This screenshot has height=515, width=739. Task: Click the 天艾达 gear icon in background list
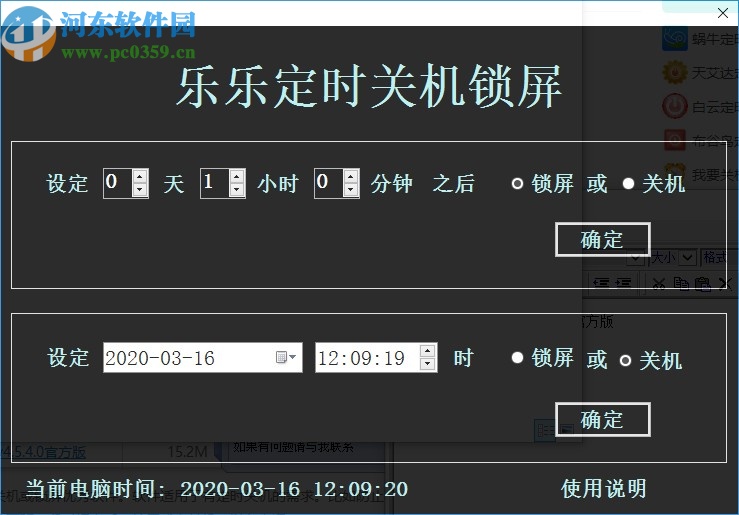click(x=675, y=73)
